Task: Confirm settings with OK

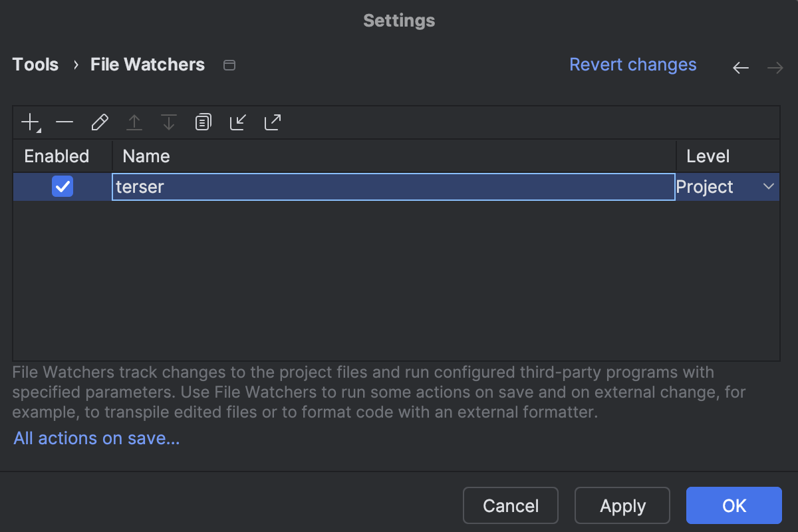Action: (733, 505)
